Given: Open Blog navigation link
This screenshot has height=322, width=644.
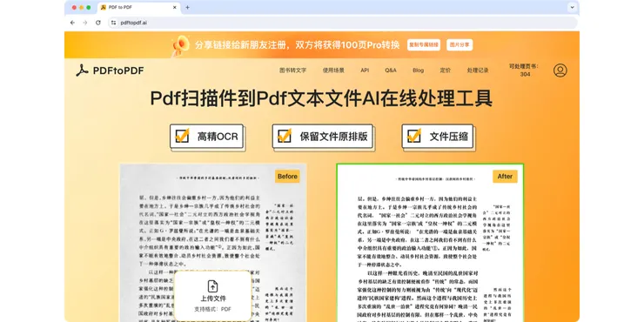Looking at the screenshot, I should pyautogui.click(x=418, y=70).
